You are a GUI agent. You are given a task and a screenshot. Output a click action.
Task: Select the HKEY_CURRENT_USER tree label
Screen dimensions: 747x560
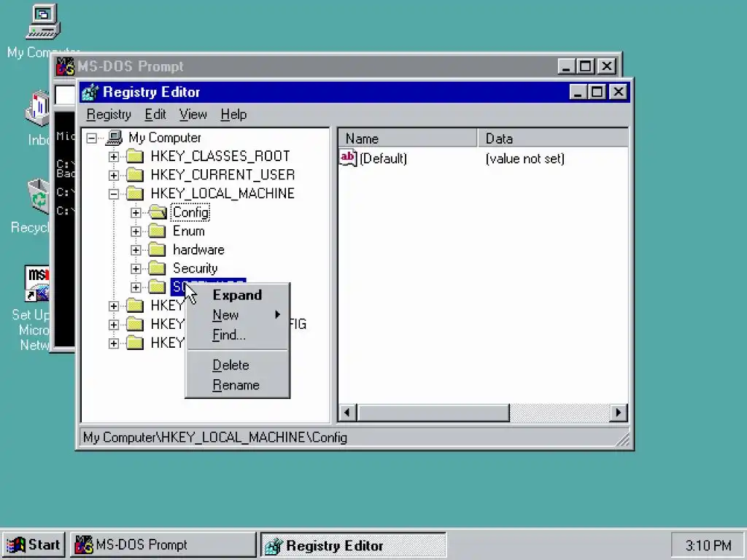[x=223, y=175]
